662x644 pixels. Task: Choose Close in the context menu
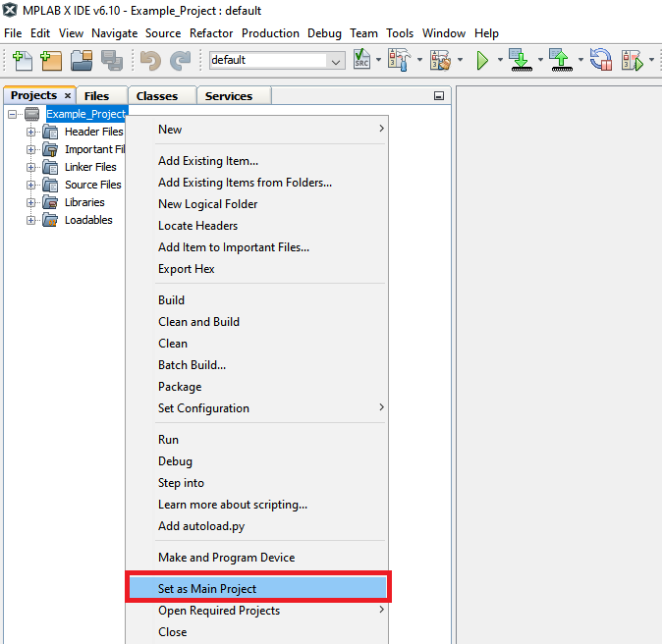[257, 632]
